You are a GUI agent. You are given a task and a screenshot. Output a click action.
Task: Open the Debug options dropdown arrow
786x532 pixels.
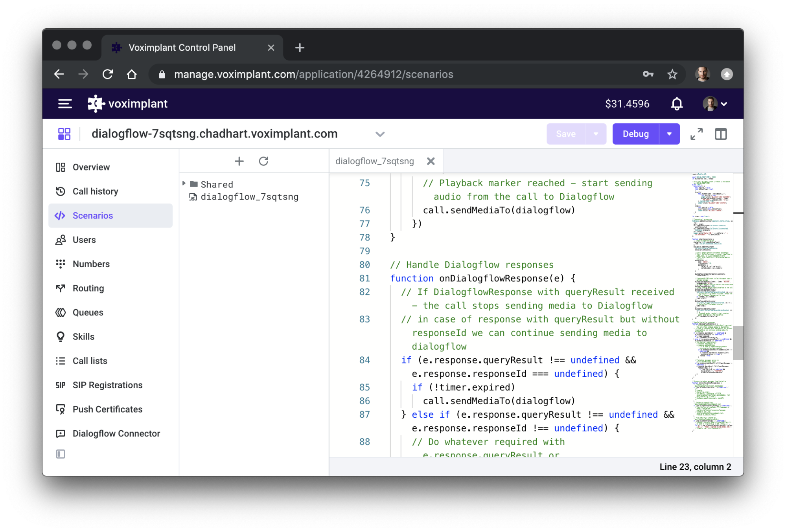pyautogui.click(x=669, y=134)
